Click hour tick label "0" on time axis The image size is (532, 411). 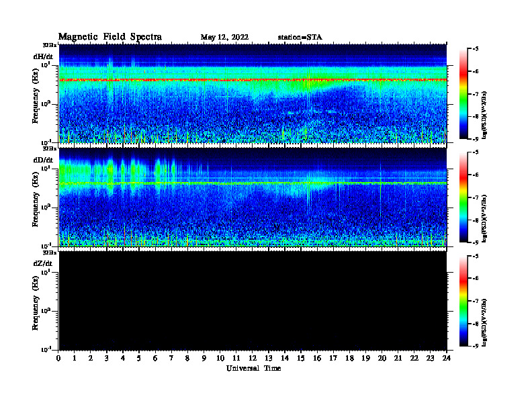[x=58, y=359]
